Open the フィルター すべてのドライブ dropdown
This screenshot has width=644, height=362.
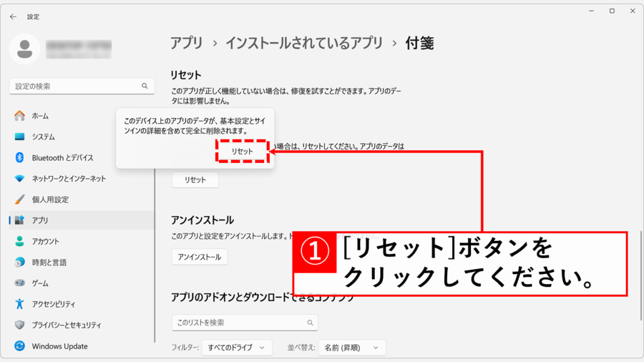click(236, 348)
